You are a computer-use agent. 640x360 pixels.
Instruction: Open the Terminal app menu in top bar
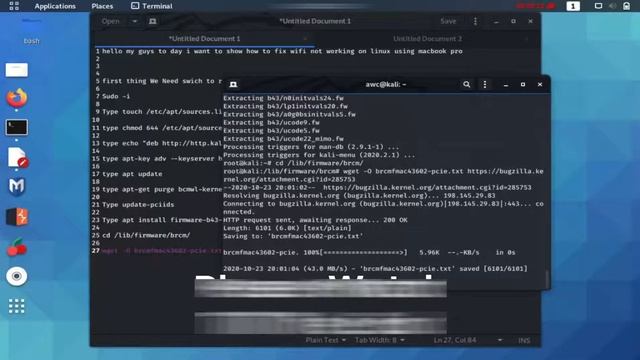(152, 6)
